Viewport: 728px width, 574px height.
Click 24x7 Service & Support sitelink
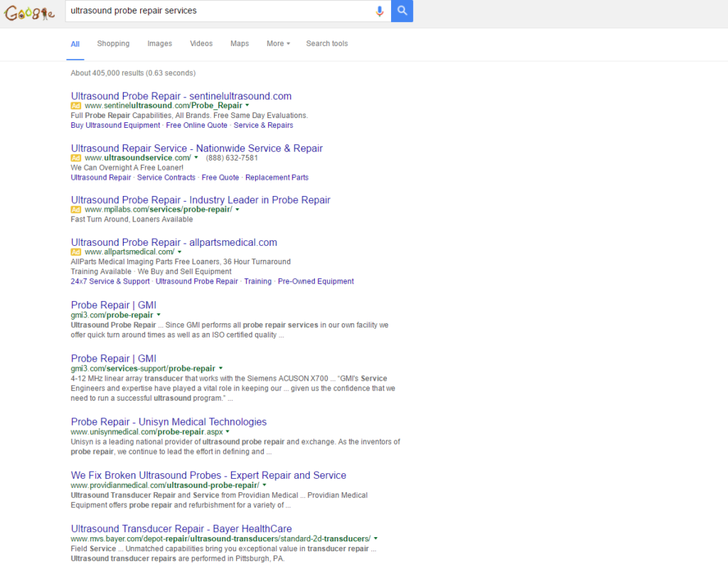110,281
